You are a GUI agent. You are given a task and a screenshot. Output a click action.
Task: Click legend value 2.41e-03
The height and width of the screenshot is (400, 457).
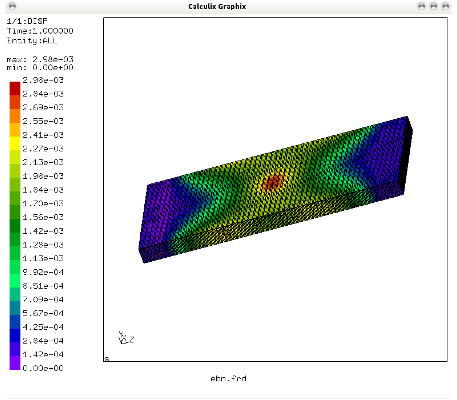[x=43, y=135]
